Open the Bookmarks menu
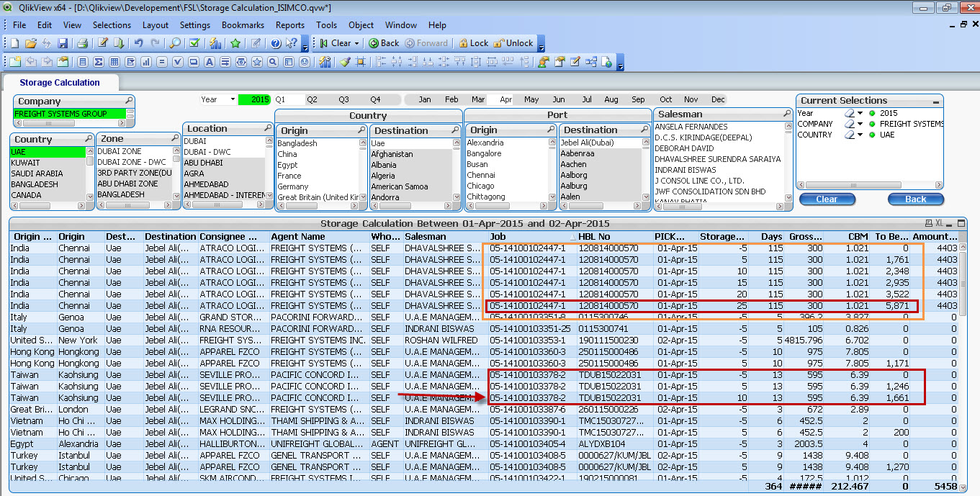This screenshot has height=496, width=980. point(243,25)
